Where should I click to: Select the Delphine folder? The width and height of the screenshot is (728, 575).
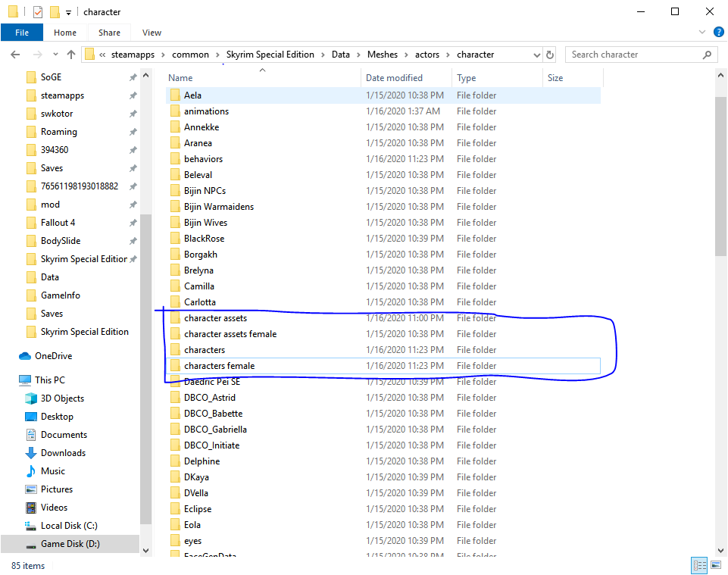(383, 461)
